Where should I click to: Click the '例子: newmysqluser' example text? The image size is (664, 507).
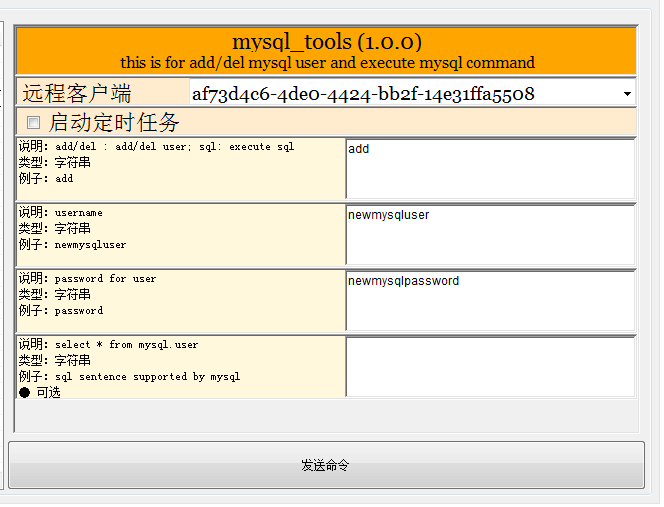coord(72,244)
